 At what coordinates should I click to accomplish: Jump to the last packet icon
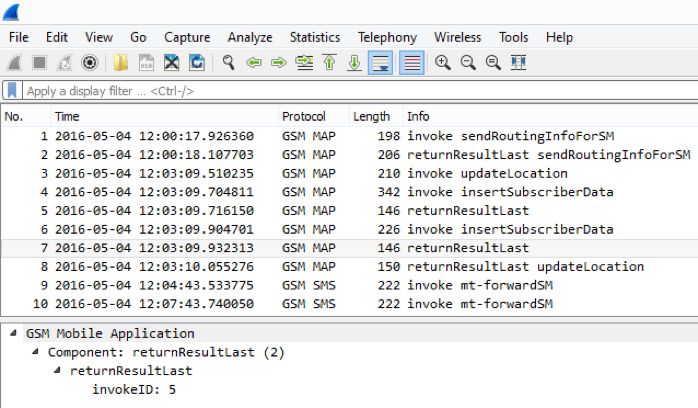(x=354, y=63)
